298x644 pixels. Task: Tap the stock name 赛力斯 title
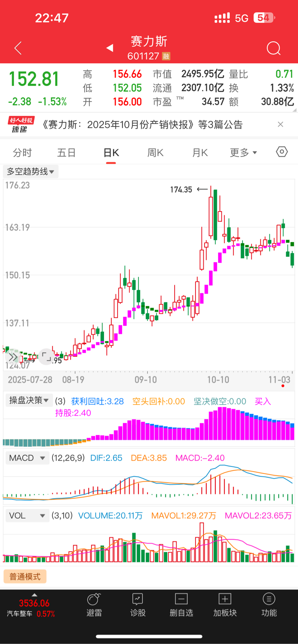(x=149, y=41)
